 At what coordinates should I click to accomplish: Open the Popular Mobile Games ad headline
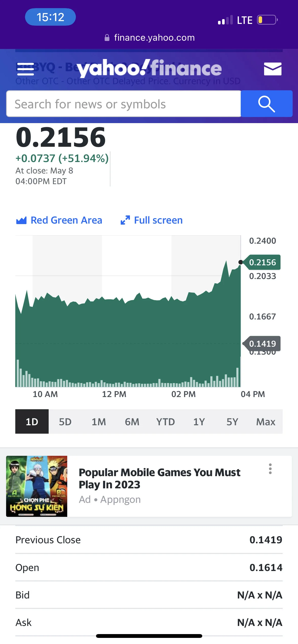click(x=159, y=478)
